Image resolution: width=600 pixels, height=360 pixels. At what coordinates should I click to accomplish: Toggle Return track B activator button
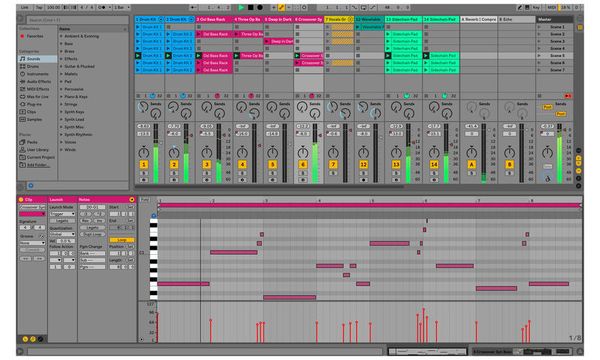(x=509, y=165)
